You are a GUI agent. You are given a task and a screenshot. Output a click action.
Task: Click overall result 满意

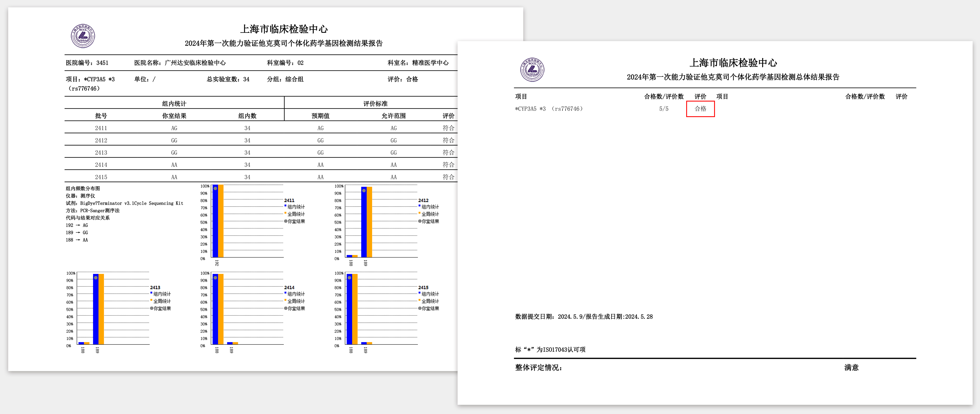click(851, 368)
